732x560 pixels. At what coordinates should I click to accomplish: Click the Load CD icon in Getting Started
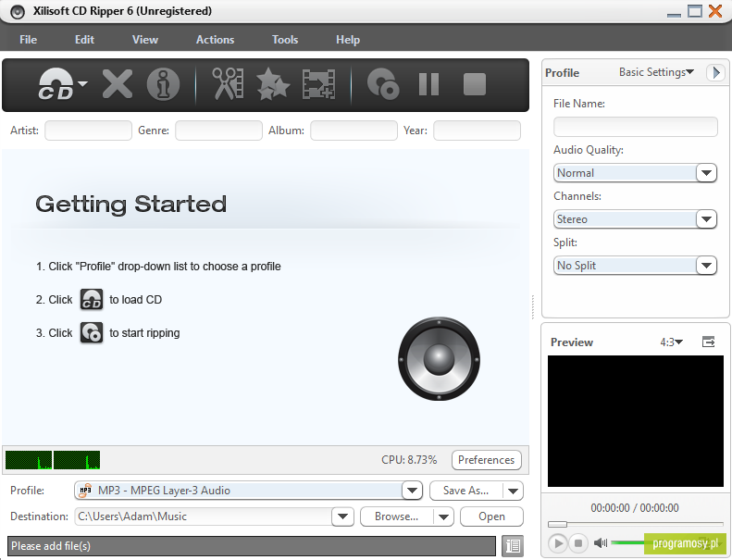pyautogui.click(x=92, y=299)
